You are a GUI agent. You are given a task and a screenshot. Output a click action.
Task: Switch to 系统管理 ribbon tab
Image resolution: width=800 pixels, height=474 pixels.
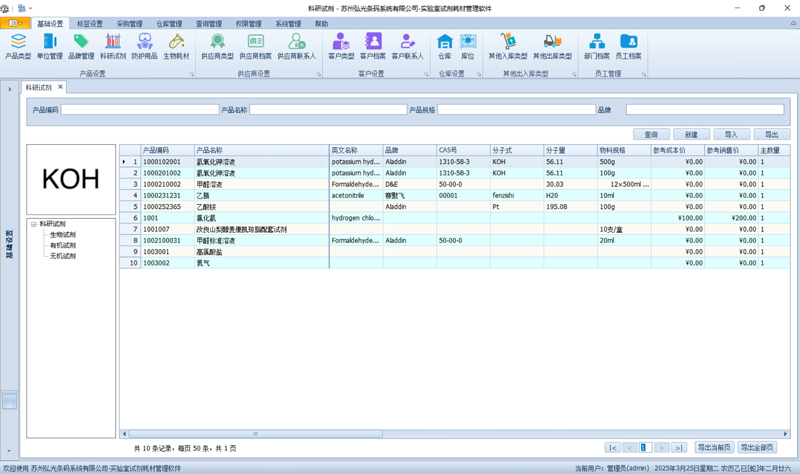tap(288, 23)
